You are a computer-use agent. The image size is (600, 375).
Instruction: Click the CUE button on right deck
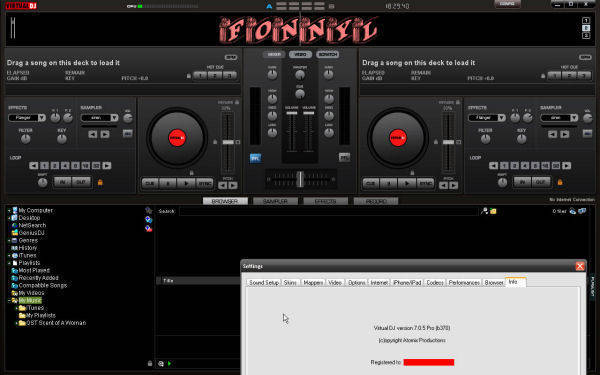pos(370,184)
